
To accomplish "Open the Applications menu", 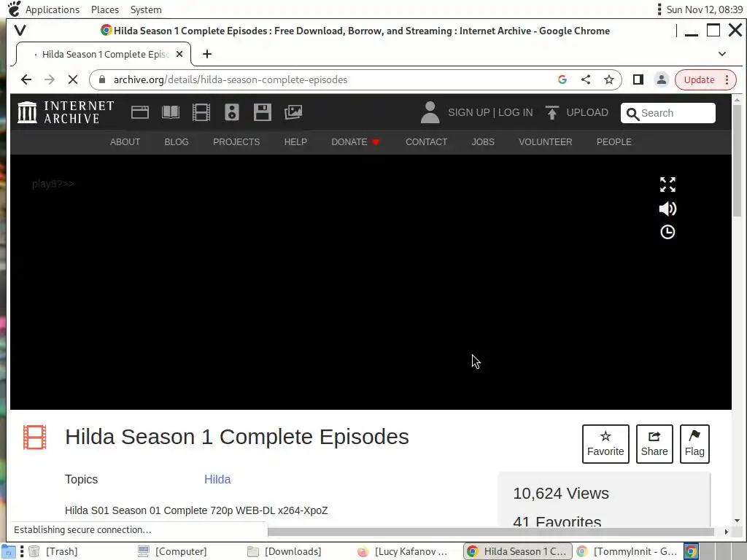I will (53, 9).
